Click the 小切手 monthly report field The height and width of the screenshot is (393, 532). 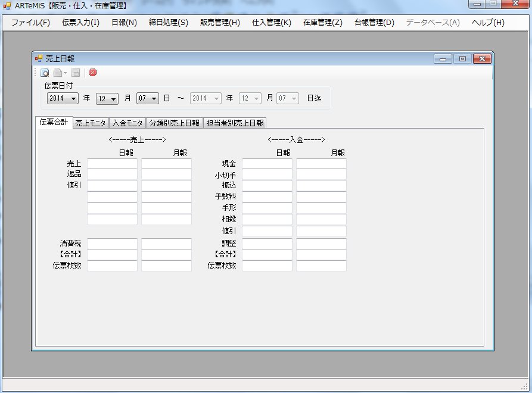tap(322, 174)
